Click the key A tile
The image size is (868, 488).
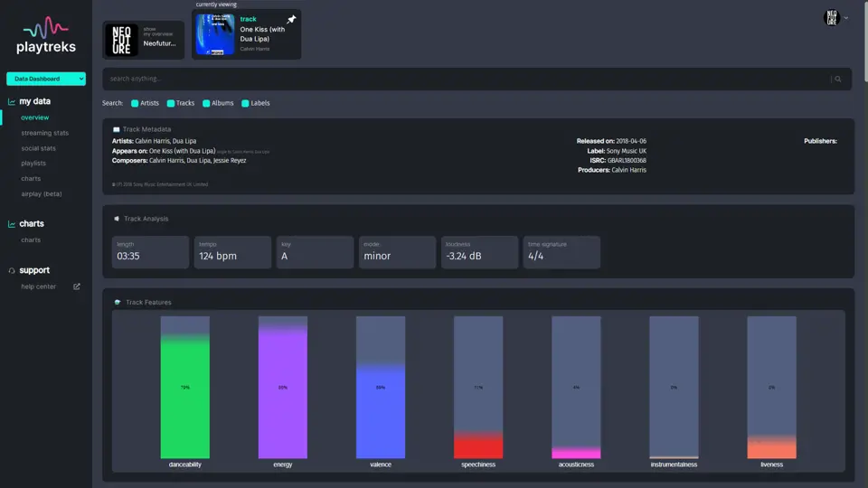click(315, 252)
